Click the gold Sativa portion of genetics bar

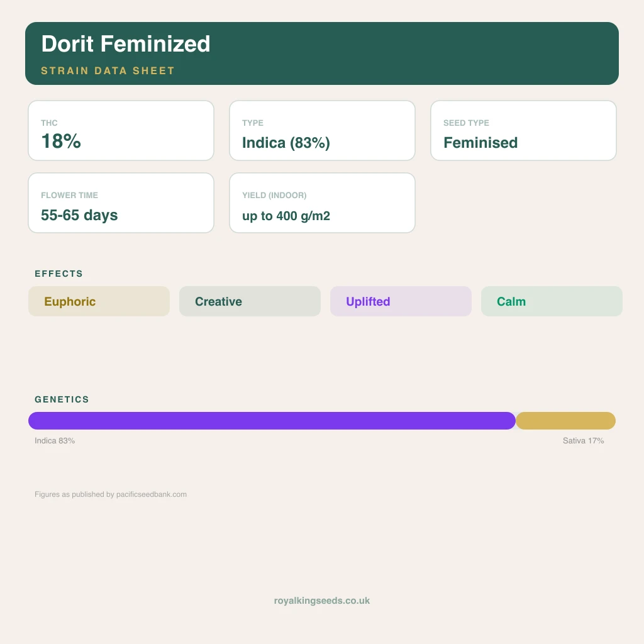(565, 421)
